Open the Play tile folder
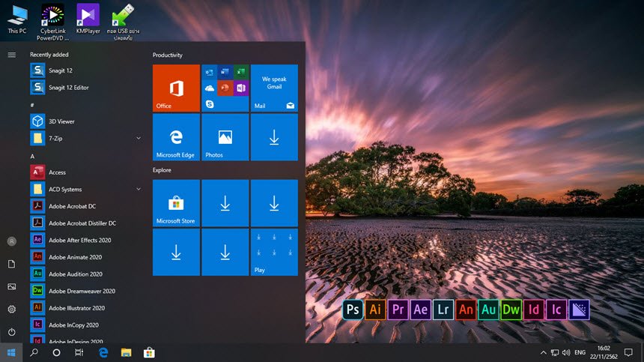This screenshot has width=644, height=362. point(274,253)
